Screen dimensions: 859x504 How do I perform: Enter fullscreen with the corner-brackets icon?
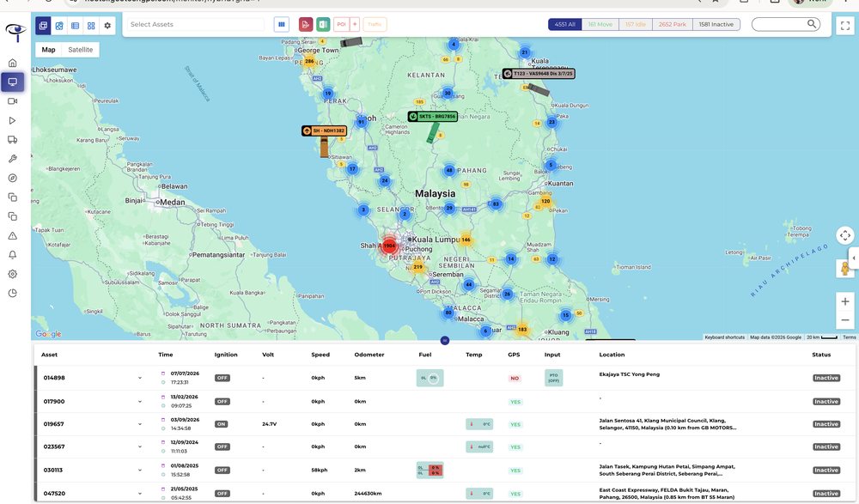point(845,25)
